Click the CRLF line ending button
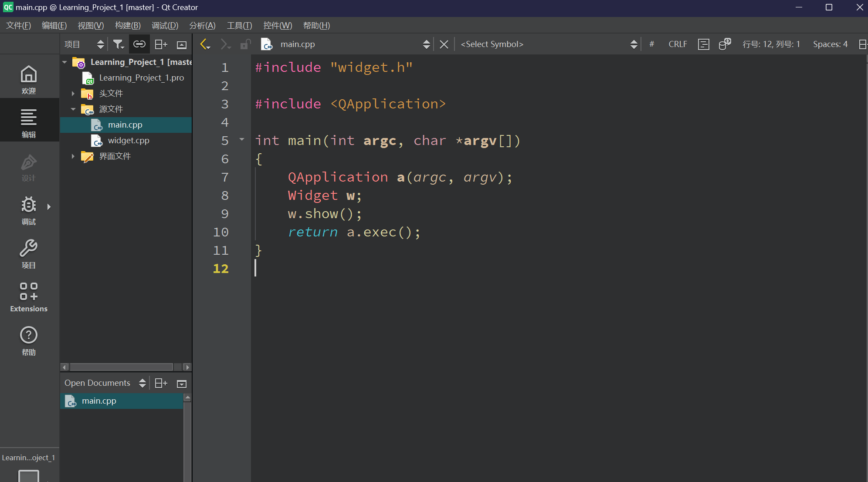 (x=678, y=44)
